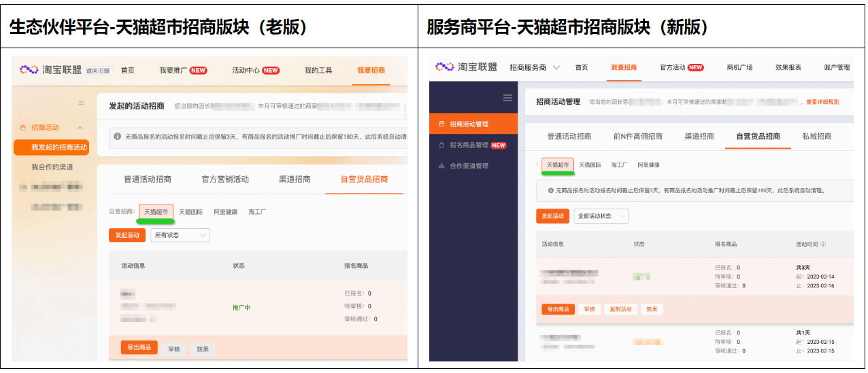868x373 pixels.
Task: Click 审核 button in new version
Action: (x=590, y=309)
